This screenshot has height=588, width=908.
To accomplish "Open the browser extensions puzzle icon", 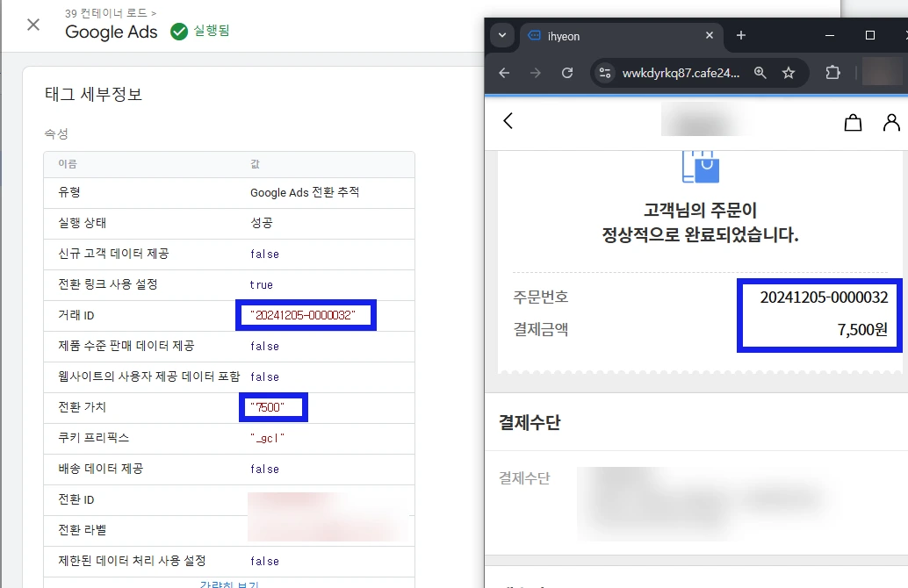I will (832, 73).
